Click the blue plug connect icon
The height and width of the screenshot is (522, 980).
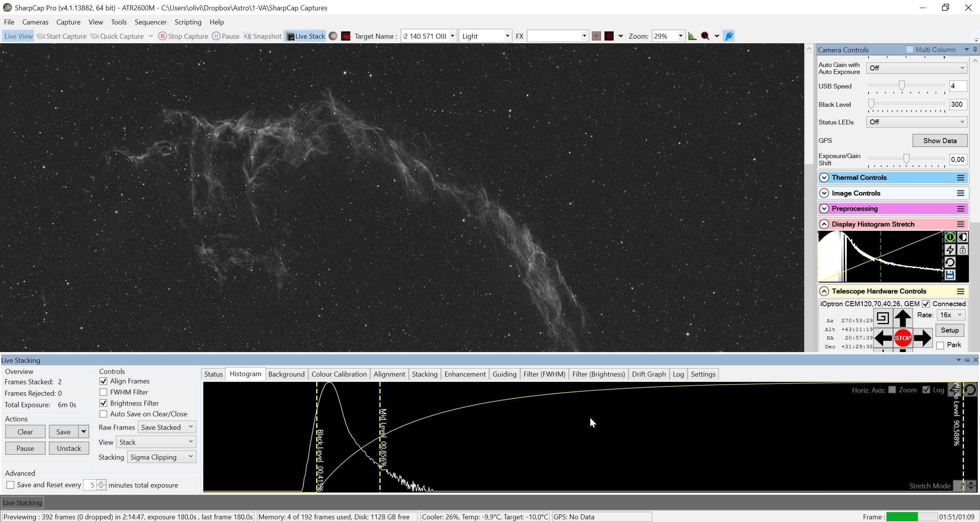point(729,36)
